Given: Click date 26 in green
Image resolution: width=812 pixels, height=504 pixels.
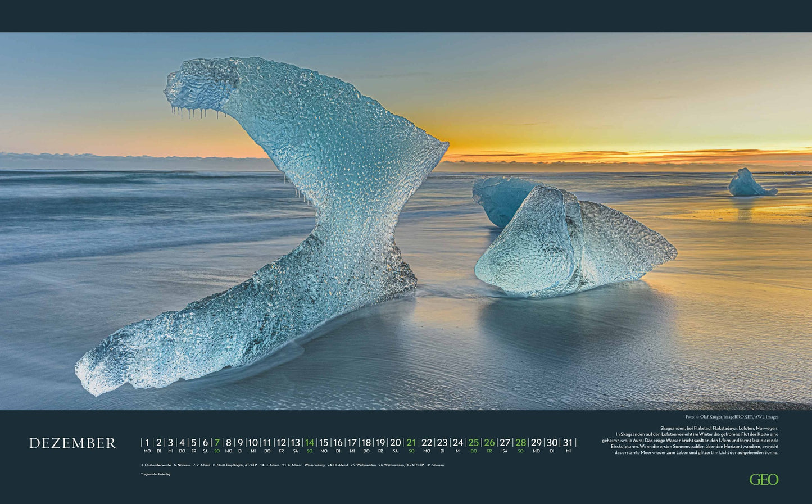Looking at the screenshot, I should click(489, 443).
